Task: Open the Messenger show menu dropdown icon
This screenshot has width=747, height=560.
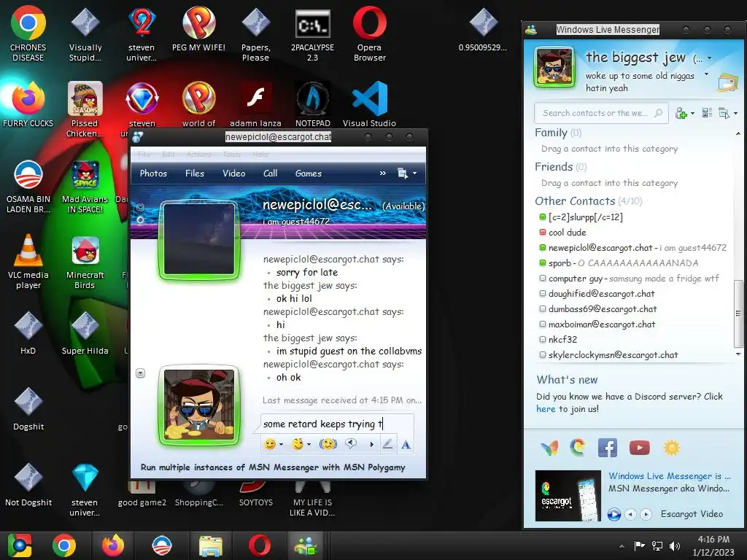Action: tap(727, 113)
